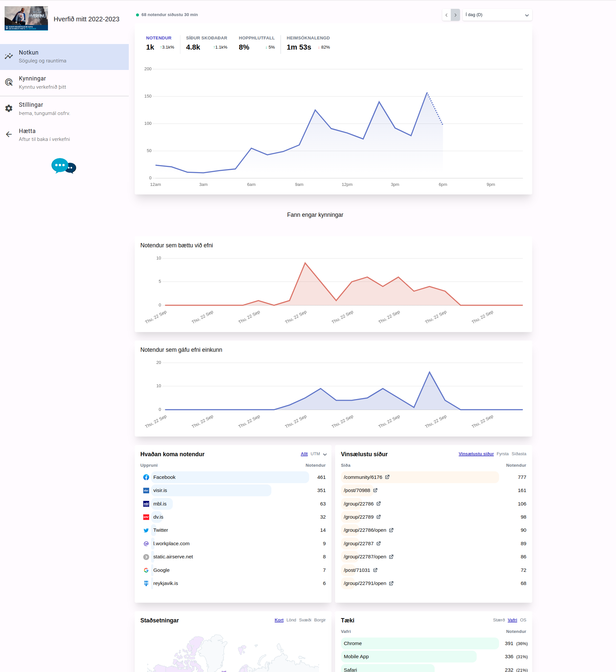Open the Í dag (D) date dropdown
The width and height of the screenshot is (616, 672).
[497, 15]
